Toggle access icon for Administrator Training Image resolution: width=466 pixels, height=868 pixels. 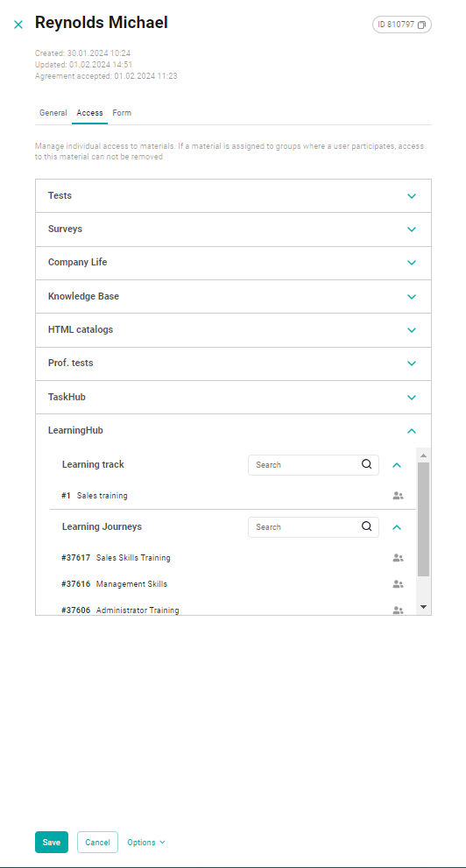(398, 610)
